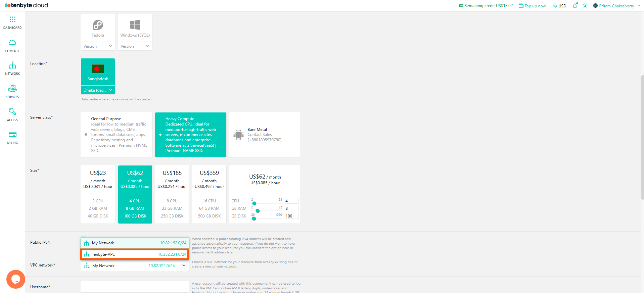
Task: Select the Fedora operating system
Action: click(x=98, y=28)
